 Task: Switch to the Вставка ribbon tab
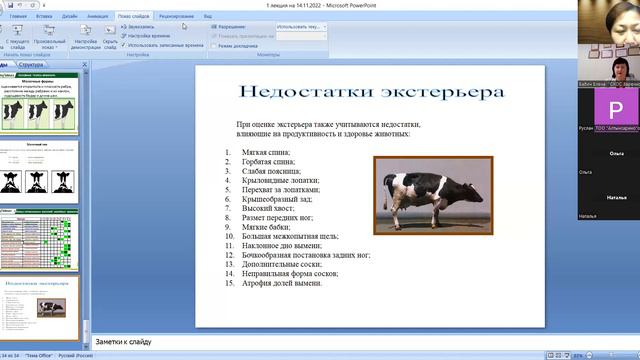click(44, 16)
